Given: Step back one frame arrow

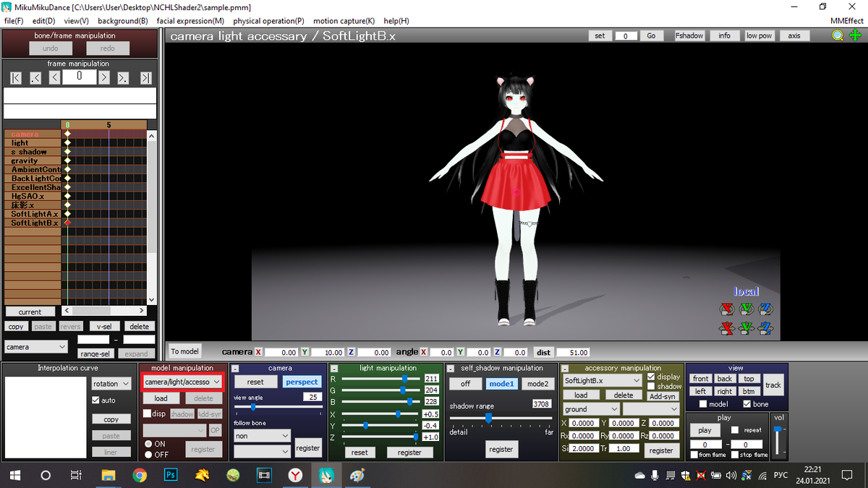Looking at the screenshot, I should click(x=54, y=77).
